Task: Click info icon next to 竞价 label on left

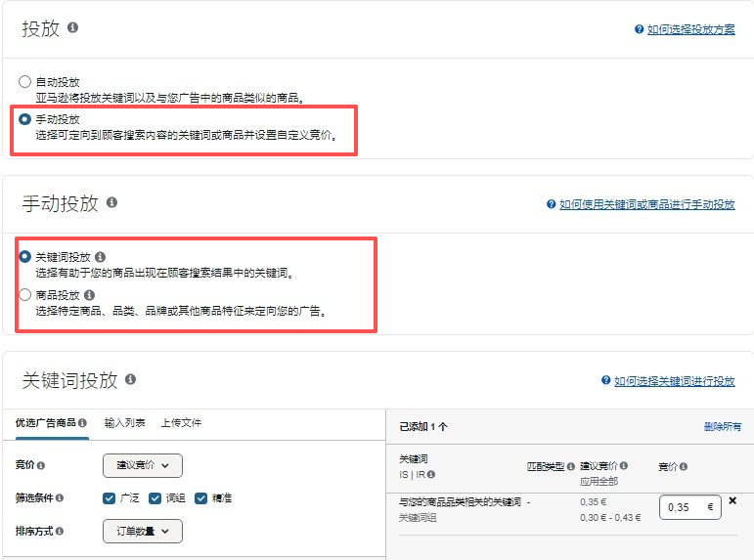Action: (41, 465)
